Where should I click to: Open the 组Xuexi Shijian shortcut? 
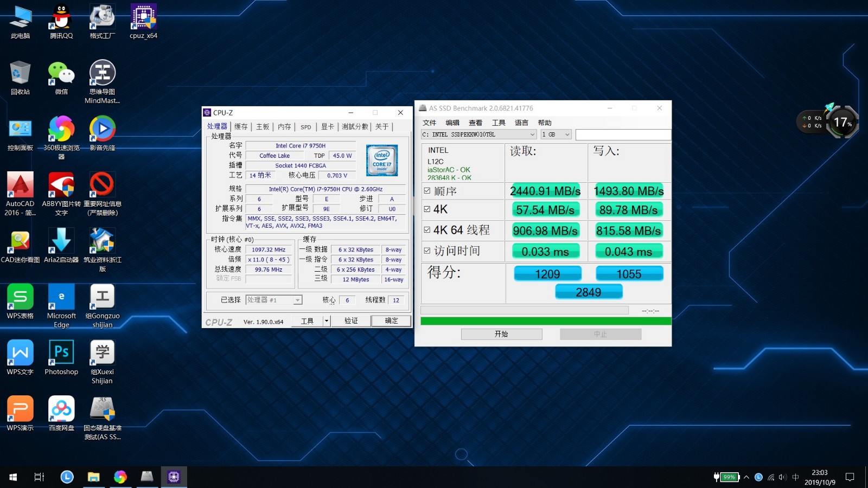tap(103, 362)
